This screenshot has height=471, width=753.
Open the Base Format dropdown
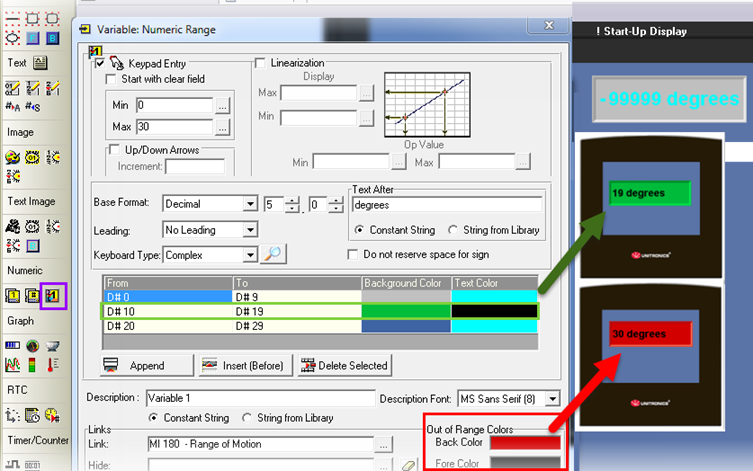(250, 205)
